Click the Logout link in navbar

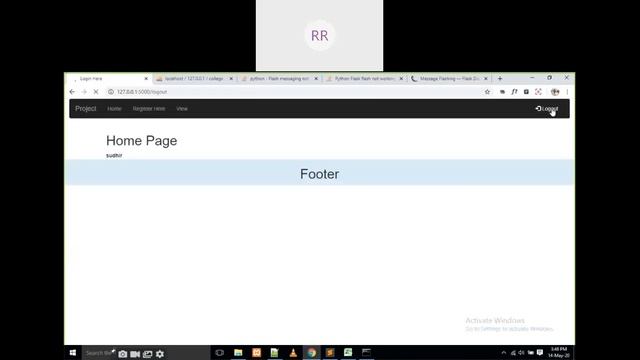point(547,109)
